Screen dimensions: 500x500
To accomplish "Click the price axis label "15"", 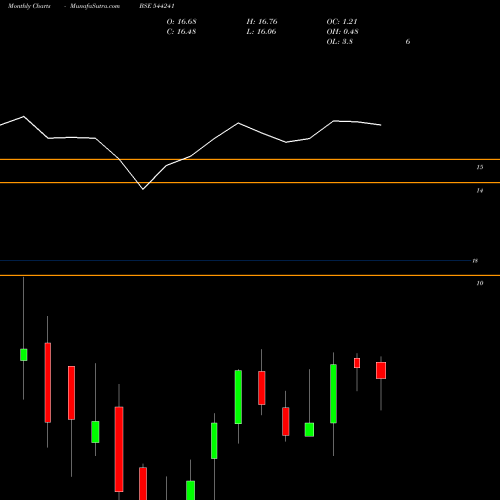I will (x=480, y=167).
